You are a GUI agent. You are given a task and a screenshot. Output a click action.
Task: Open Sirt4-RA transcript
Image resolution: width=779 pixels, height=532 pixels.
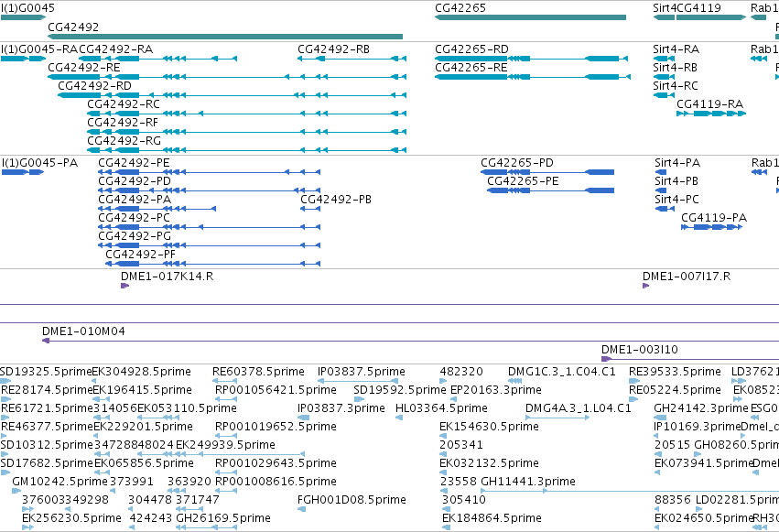pos(664,59)
